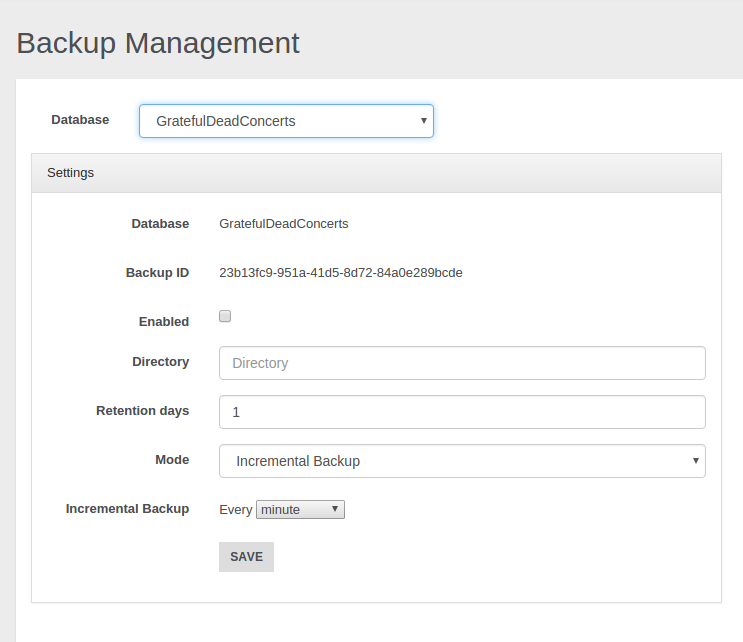
Task: Click the Incremental Backup label
Action: coord(127,509)
